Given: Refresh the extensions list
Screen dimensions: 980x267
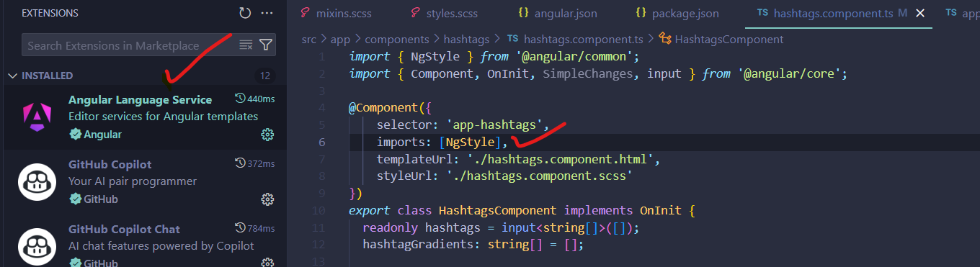Looking at the screenshot, I should 245,13.
